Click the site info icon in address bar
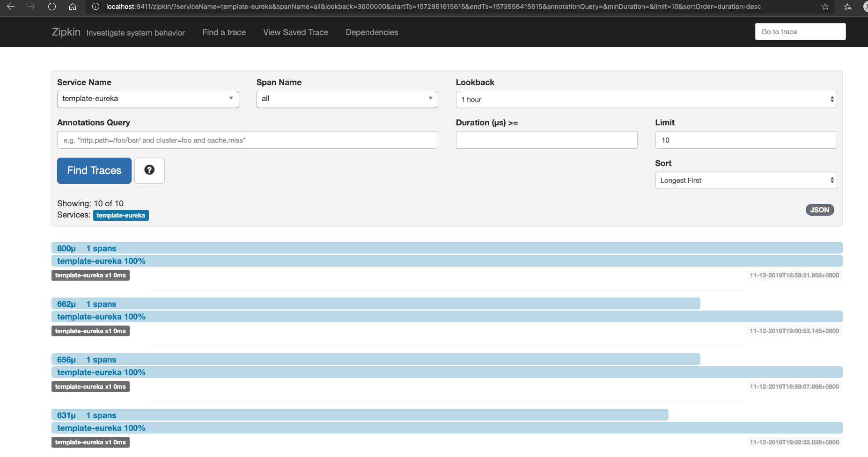This screenshot has width=868, height=457. pos(96,7)
